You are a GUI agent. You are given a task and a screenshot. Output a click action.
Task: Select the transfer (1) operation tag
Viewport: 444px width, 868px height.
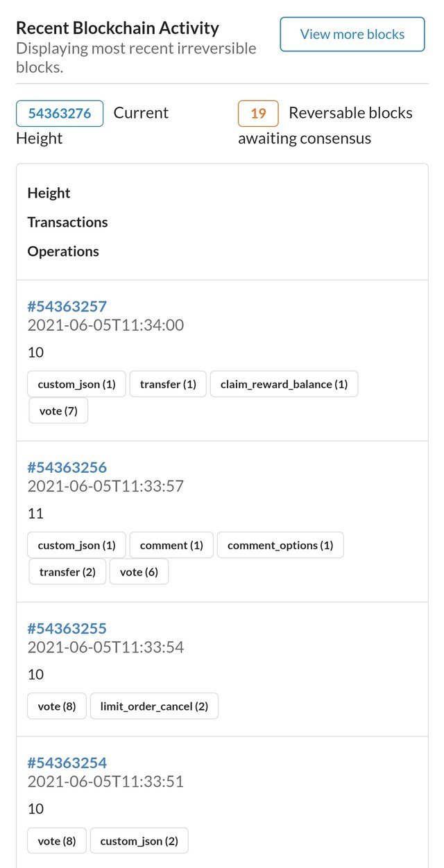coord(168,384)
